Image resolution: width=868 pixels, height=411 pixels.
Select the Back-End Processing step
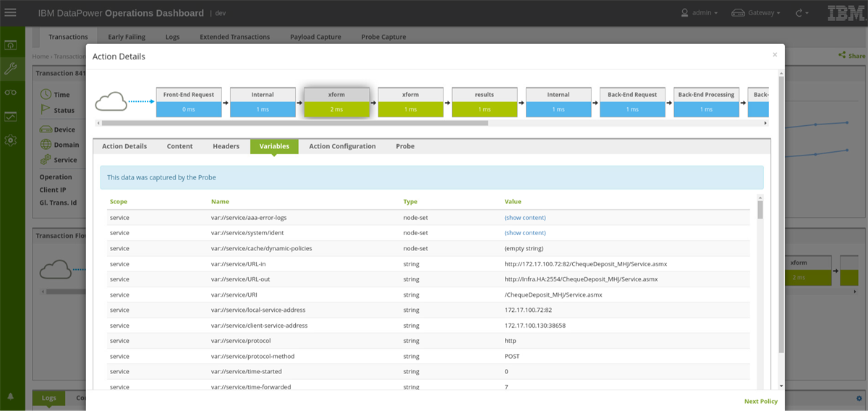[706, 102]
